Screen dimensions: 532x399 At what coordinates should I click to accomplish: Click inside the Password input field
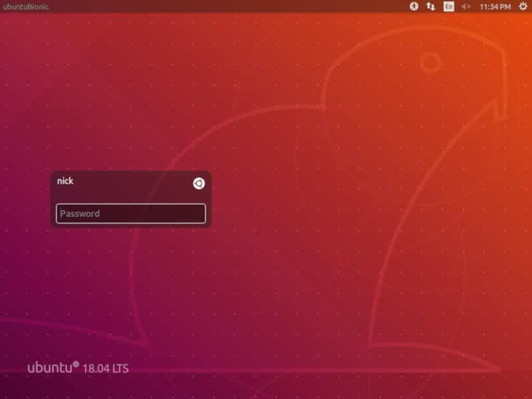131,213
